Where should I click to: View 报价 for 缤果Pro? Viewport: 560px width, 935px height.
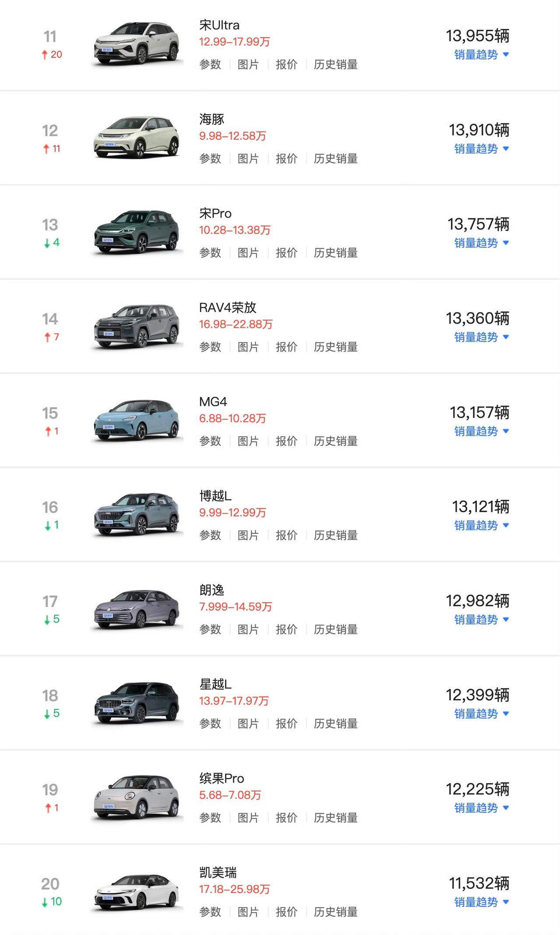[287, 818]
